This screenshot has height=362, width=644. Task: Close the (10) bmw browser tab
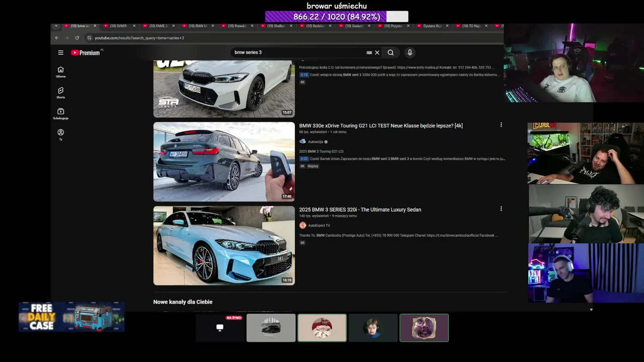pos(95,26)
